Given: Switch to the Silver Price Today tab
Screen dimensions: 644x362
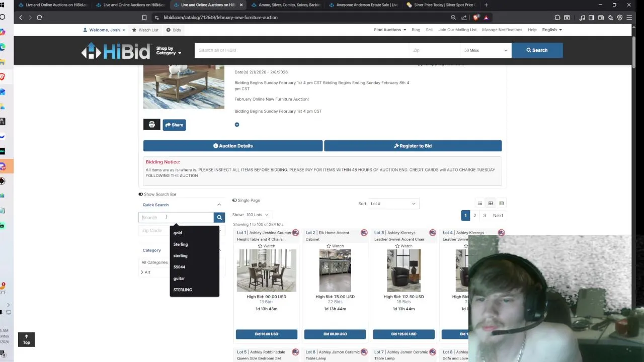Looking at the screenshot, I should [x=440, y=5].
